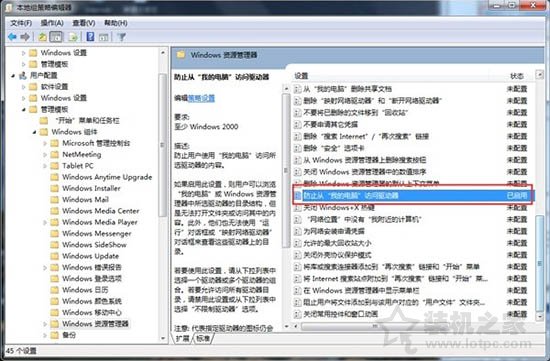Expand the 备份 tree node

45,335
